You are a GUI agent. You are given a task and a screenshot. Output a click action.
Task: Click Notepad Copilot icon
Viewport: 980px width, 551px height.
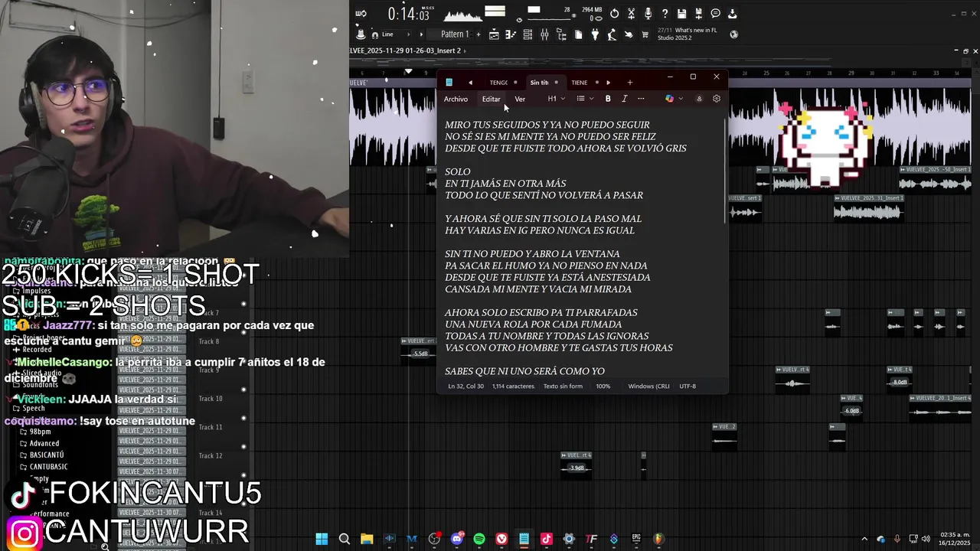tap(669, 99)
